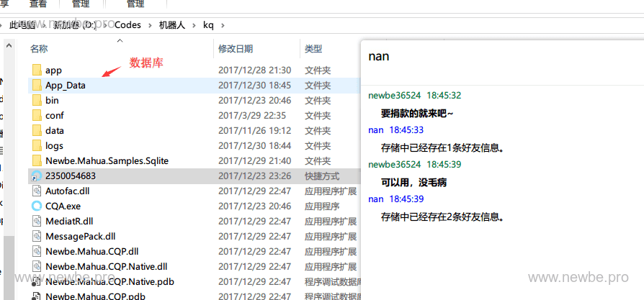Screen dimensions: 644x300
Task: Select the 2350054683 shortcut name
Action: [x=71, y=176]
